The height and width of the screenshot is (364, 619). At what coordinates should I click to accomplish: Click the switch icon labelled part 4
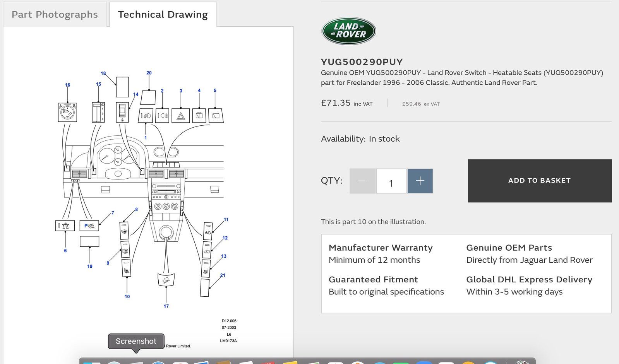coord(199,116)
